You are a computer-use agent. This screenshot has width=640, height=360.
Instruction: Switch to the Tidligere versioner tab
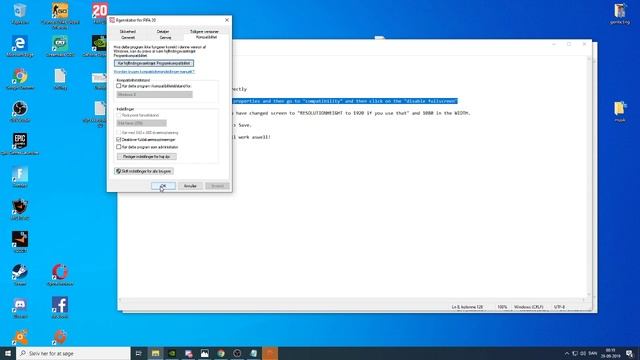click(204, 31)
